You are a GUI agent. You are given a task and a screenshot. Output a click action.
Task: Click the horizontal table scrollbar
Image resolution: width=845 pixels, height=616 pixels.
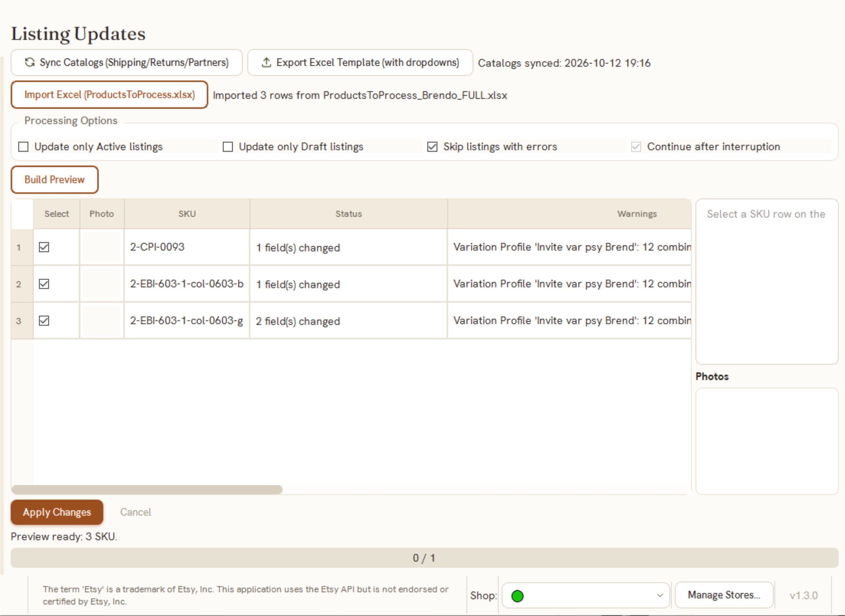pyautogui.click(x=147, y=490)
